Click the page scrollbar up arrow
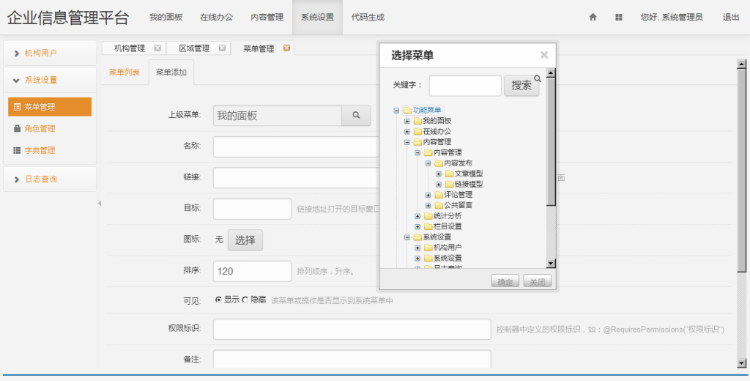750x381 pixels. (741, 64)
